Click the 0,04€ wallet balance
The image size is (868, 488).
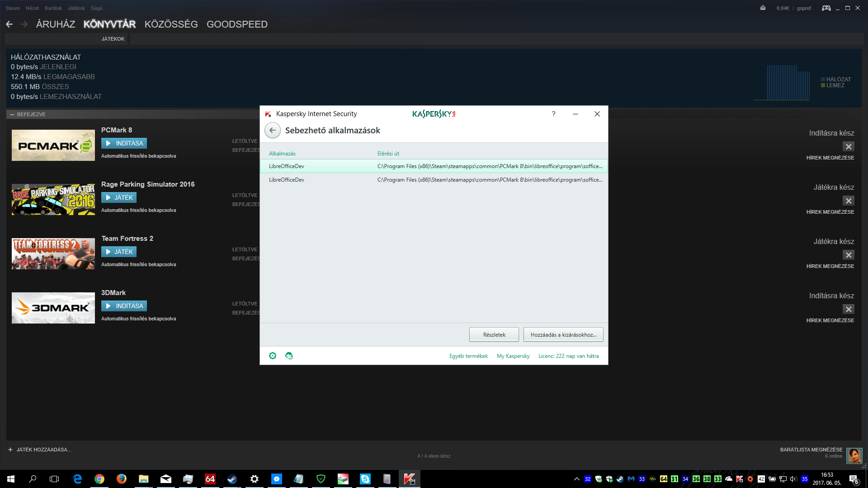click(x=783, y=8)
